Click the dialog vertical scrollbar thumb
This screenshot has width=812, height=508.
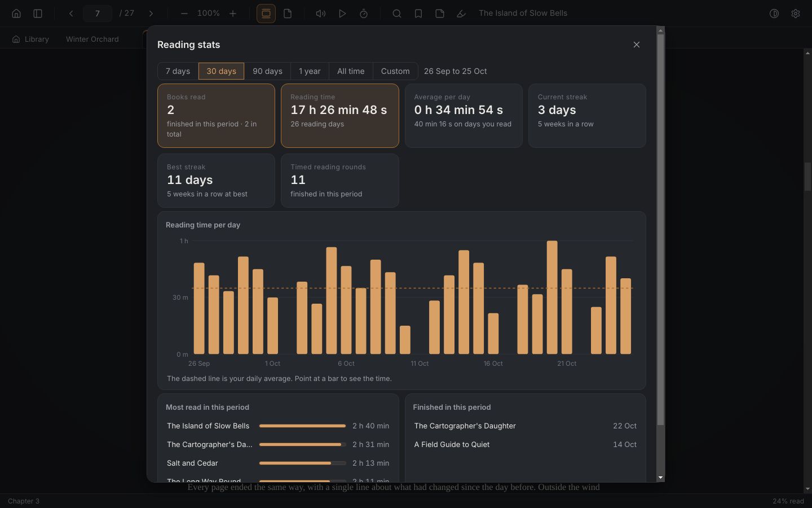coord(661,230)
